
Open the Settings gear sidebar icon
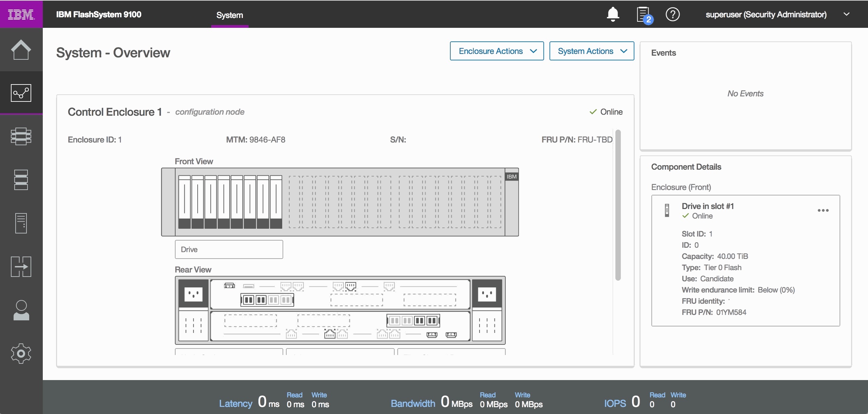(x=21, y=354)
